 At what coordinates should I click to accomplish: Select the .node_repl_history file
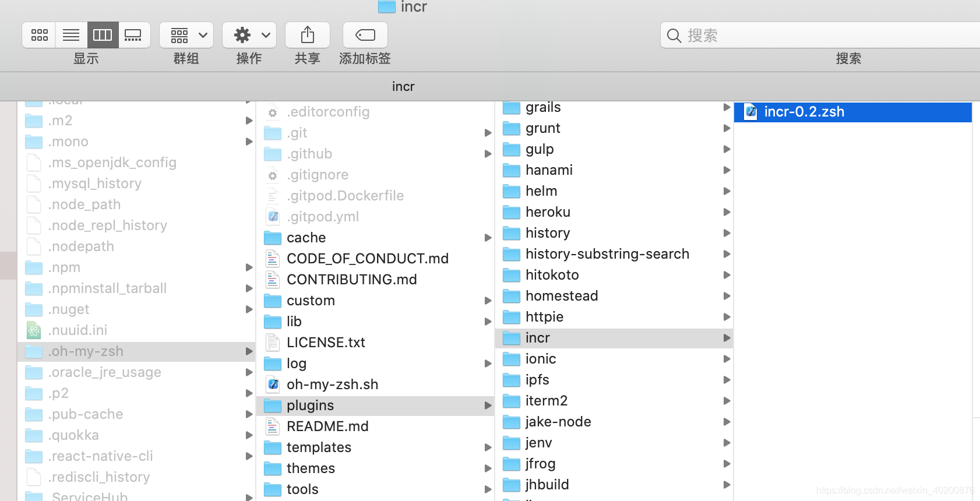(x=137, y=225)
